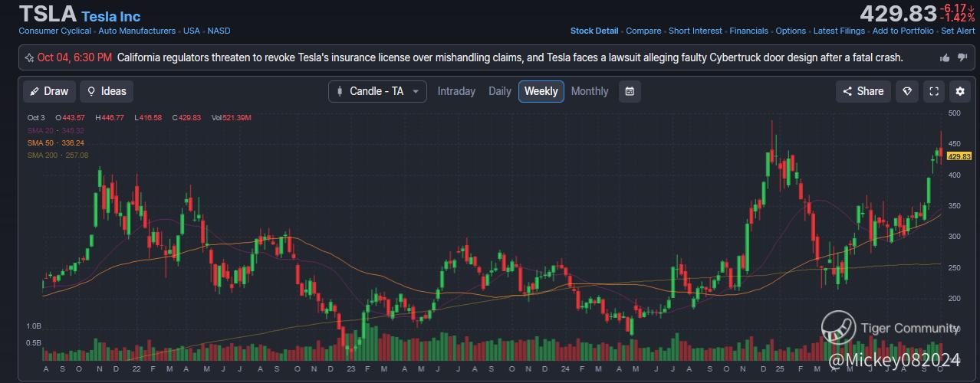This screenshot has height=383, width=980.
Task: Open chart settings gear
Action: point(960,91)
